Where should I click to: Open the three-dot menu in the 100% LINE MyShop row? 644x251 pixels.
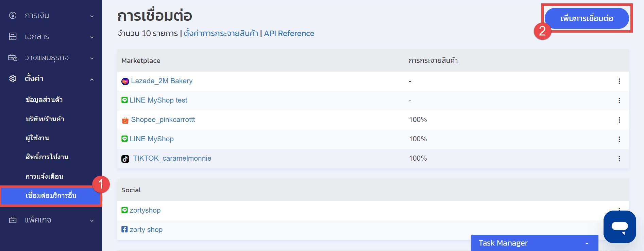coord(619,139)
